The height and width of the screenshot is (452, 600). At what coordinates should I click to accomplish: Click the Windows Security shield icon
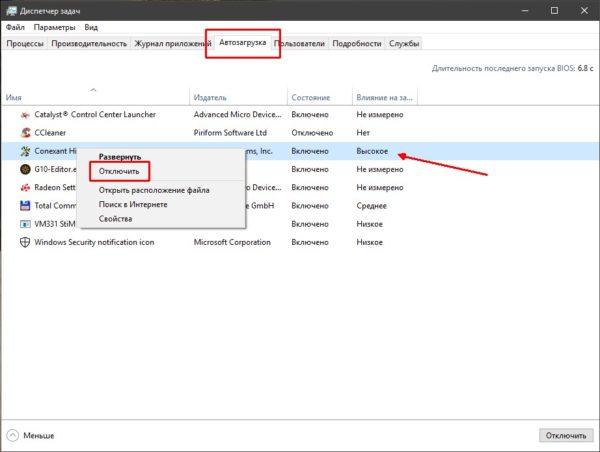[x=25, y=242]
